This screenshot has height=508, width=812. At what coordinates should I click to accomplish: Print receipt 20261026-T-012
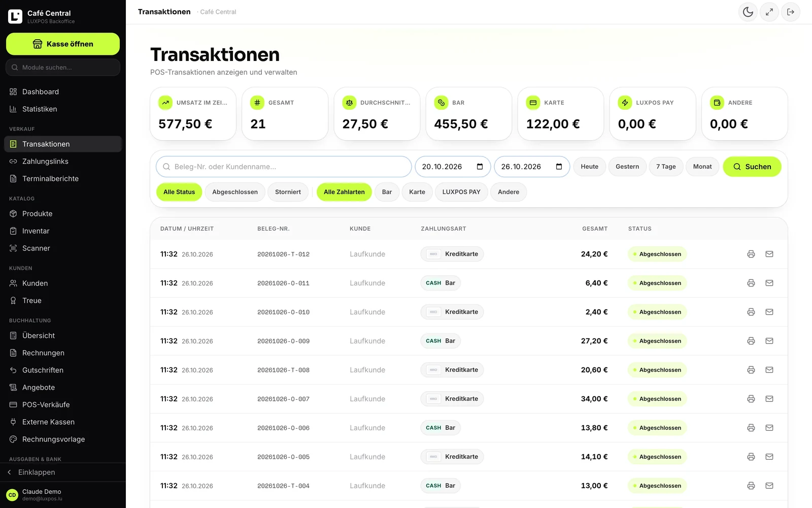click(751, 254)
